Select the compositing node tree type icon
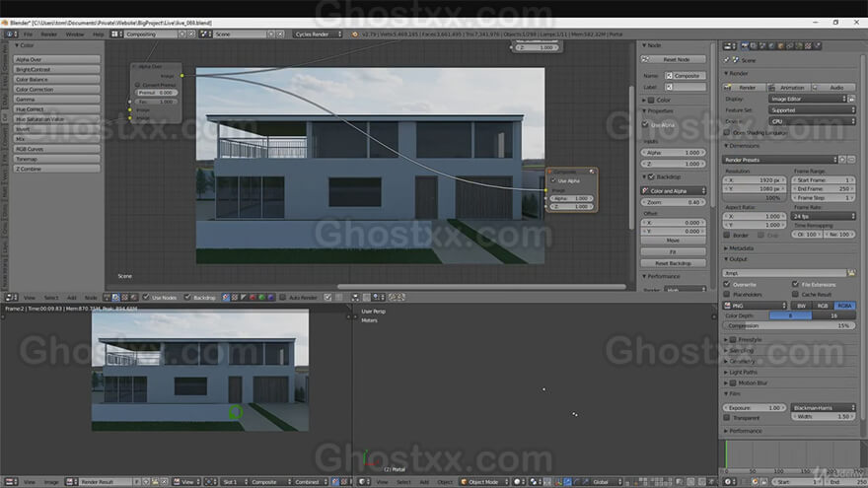 pos(115,298)
